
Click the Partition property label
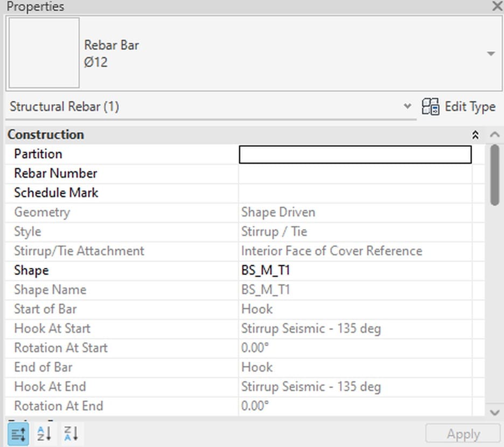(38, 154)
